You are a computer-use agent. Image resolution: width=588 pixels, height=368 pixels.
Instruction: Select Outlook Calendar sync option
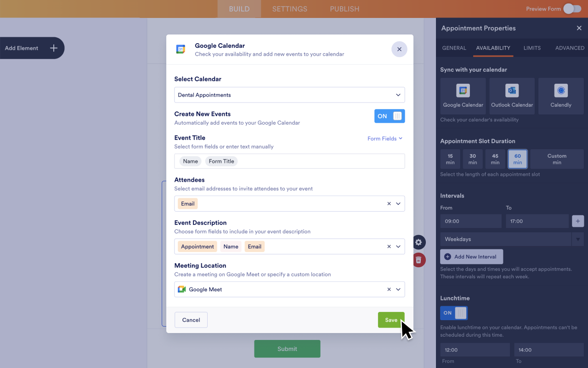coord(512,95)
